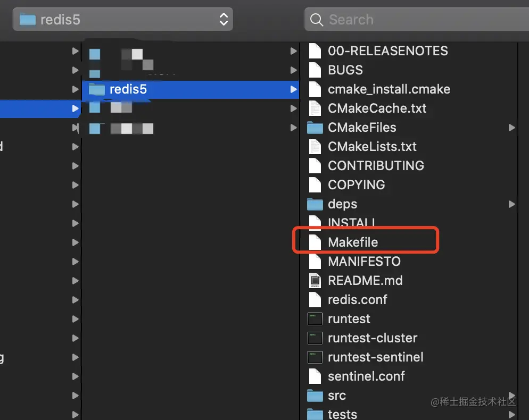The image size is (529, 420).
Task: Open the redis5 path dropdown
Action: (x=123, y=20)
